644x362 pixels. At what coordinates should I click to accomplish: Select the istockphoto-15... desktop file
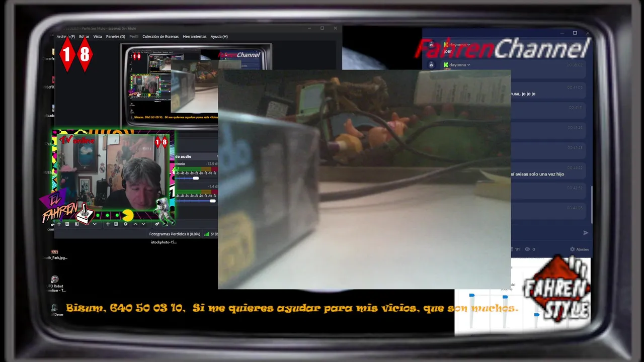pos(164,242)
